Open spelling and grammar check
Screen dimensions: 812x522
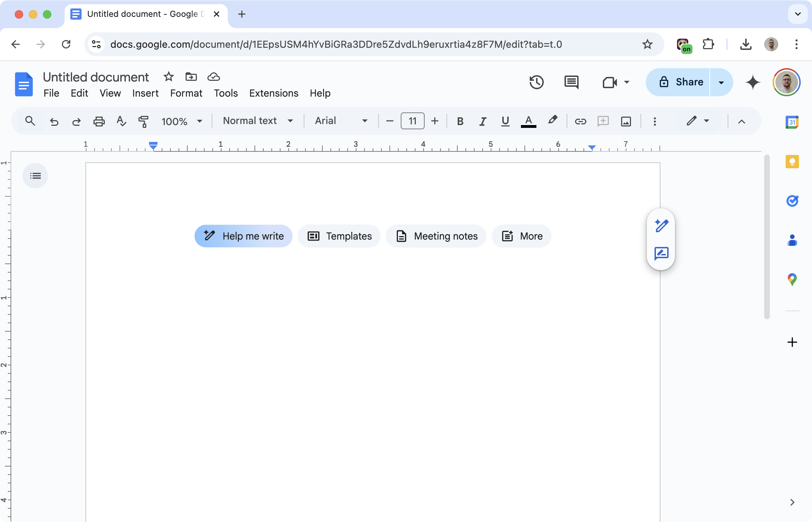pos(121,121)
